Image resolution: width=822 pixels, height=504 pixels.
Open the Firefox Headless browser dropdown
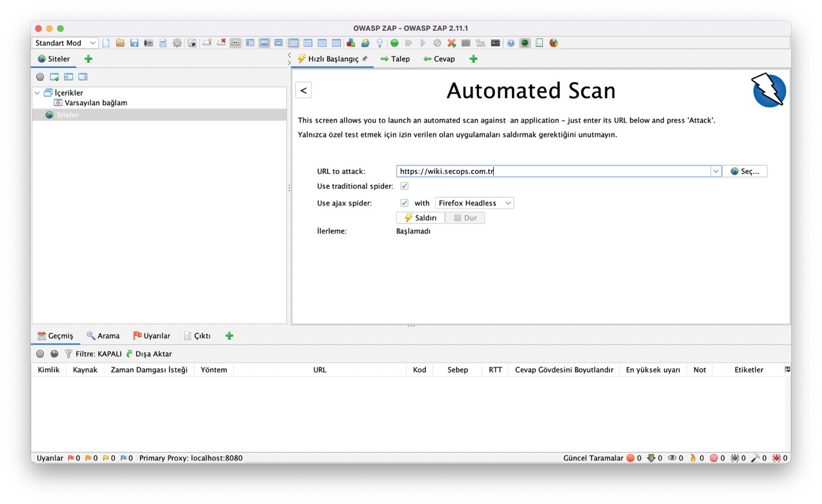pos(475,203)
